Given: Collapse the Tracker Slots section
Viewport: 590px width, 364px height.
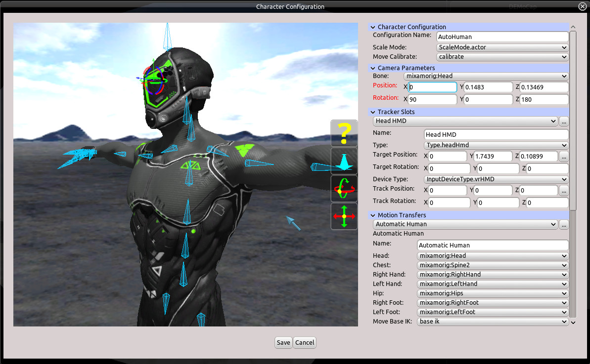Looking at the screenshot, I should [373, 112].
